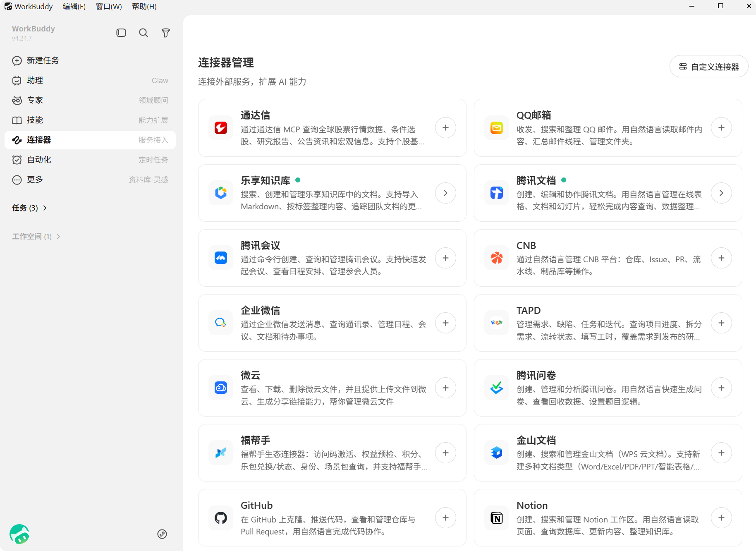Go to 技能 in the sidebar

[90, 120]
